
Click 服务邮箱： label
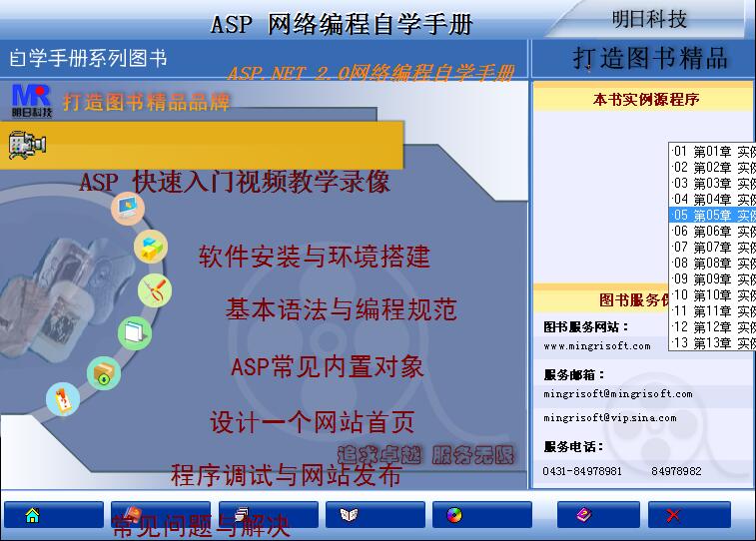574,374
